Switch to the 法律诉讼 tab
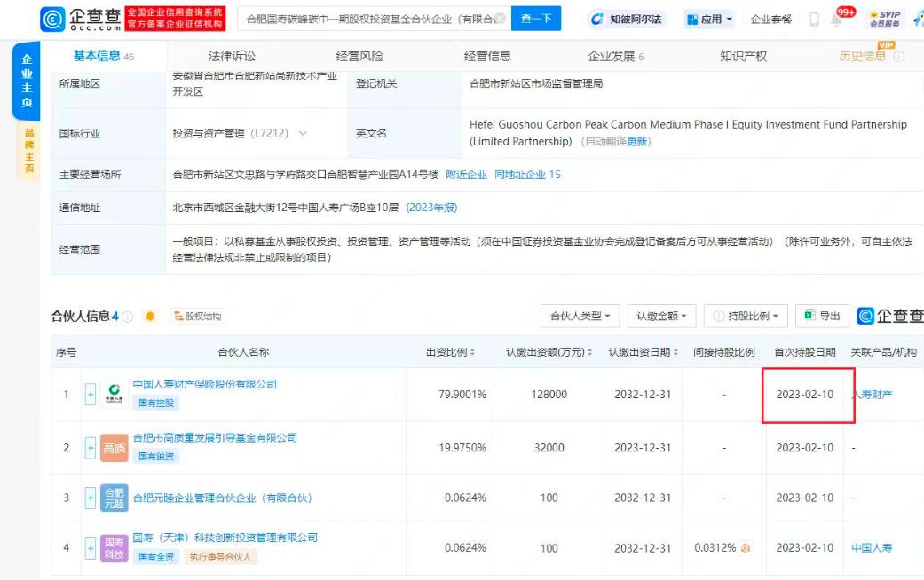The image size is (924, 580). click(232, 56)
